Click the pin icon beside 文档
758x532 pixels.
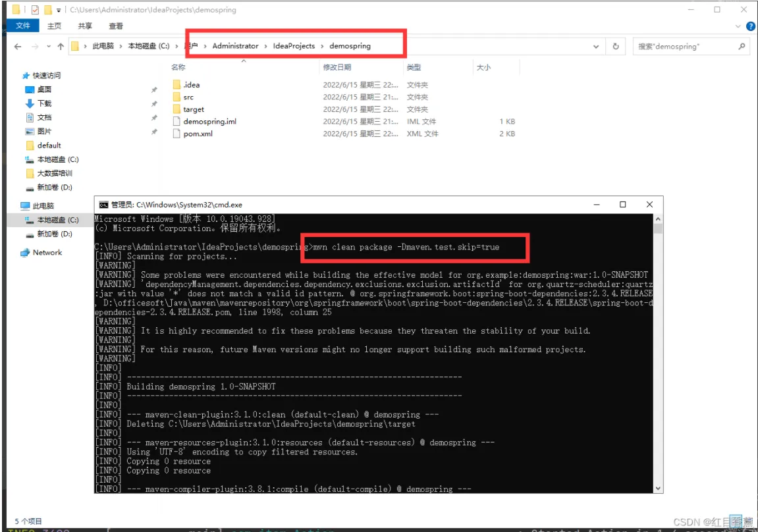click(154, 118)
